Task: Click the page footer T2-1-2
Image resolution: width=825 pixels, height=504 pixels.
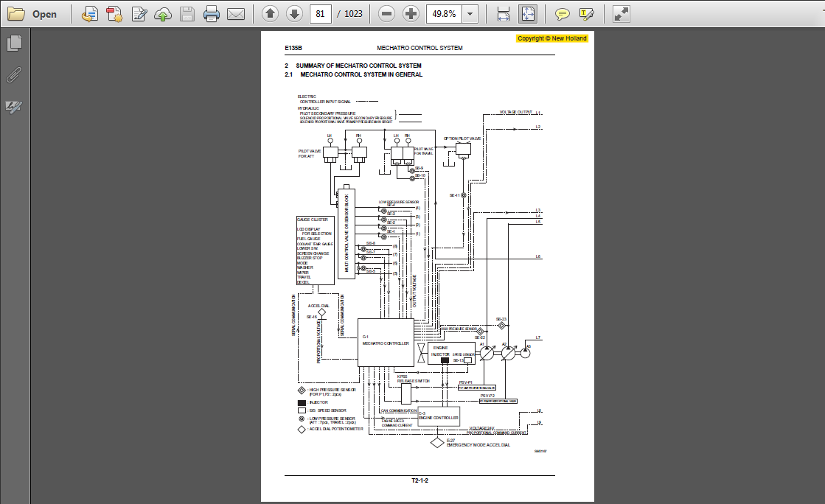Action: click(420, 480)
